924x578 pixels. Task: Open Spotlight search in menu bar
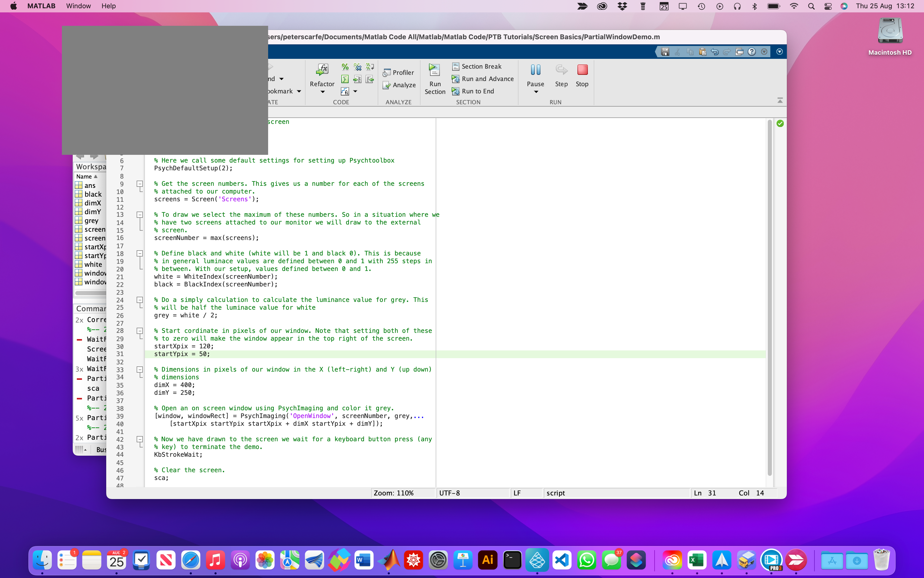tap(811, 6)
